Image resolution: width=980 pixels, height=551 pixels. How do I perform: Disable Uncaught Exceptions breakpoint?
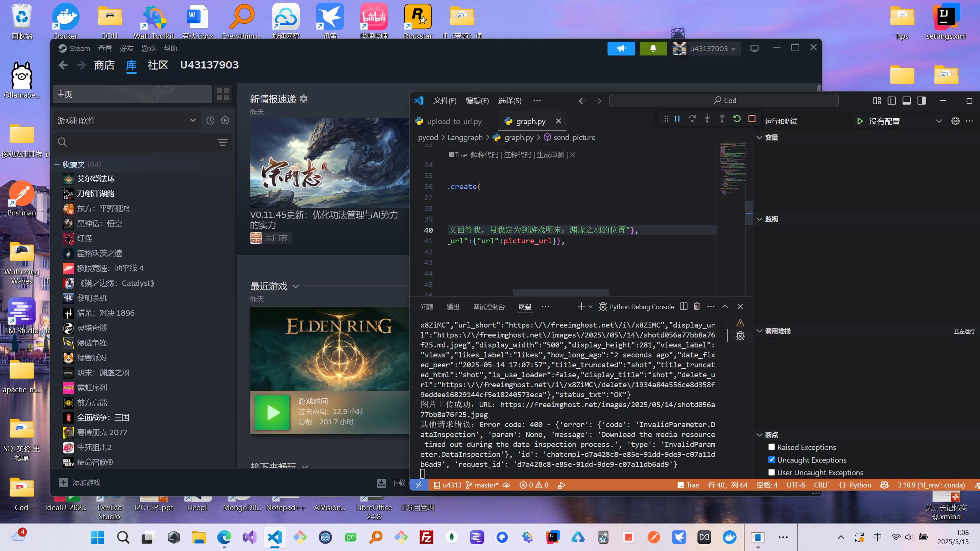coord(772,460)
